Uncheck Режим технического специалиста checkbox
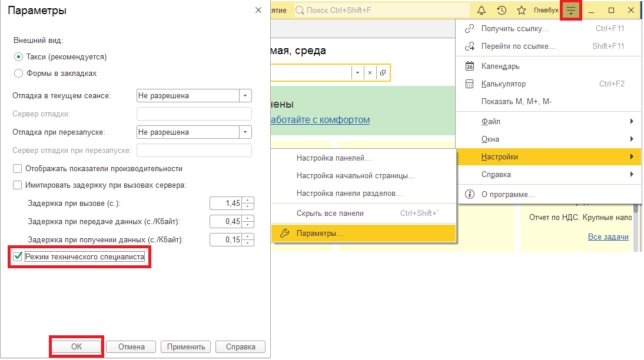The height and width of the screenshot is (360, 644). click(x=18, y=256)
